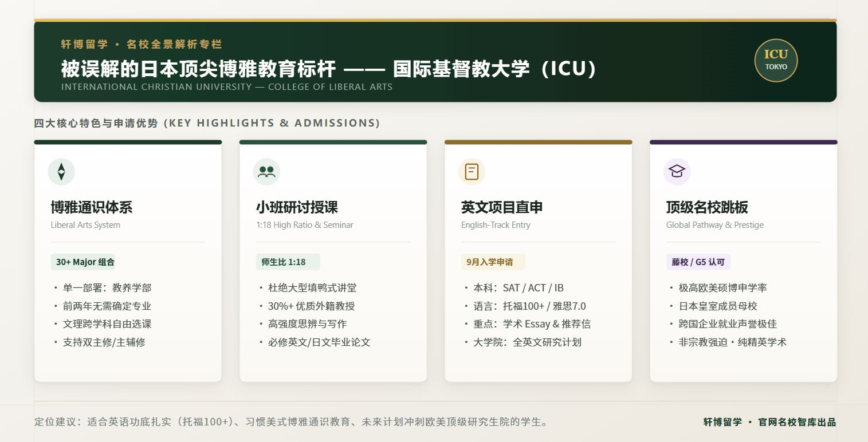
Task: Click the Liberal Arts System subtitle
Action: (x=85, y=225)
